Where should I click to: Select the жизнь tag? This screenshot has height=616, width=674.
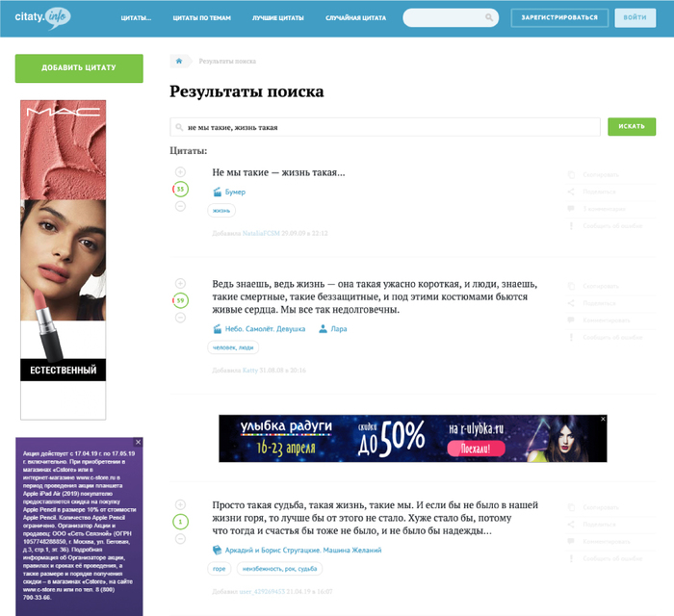[x=221, y=211]
